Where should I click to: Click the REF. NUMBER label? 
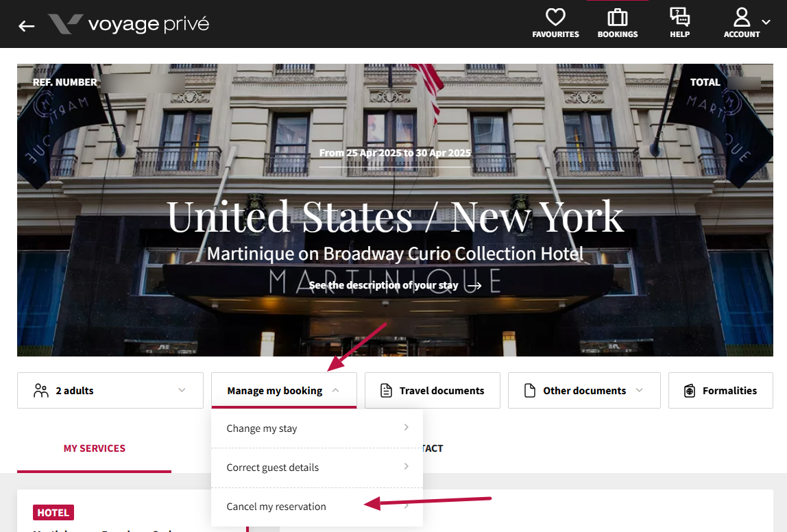(x=64, y=82)
